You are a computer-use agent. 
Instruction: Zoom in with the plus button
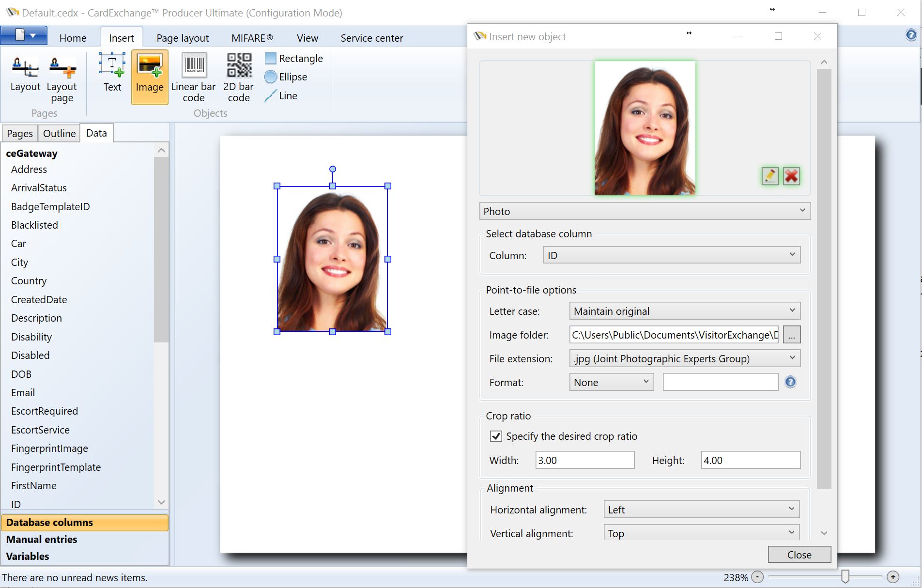coord(893,577)
